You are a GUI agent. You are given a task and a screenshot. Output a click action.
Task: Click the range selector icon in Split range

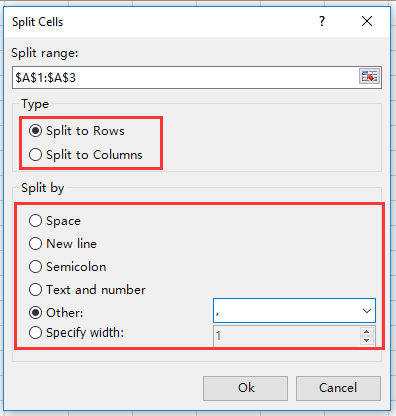coord(369,77)
